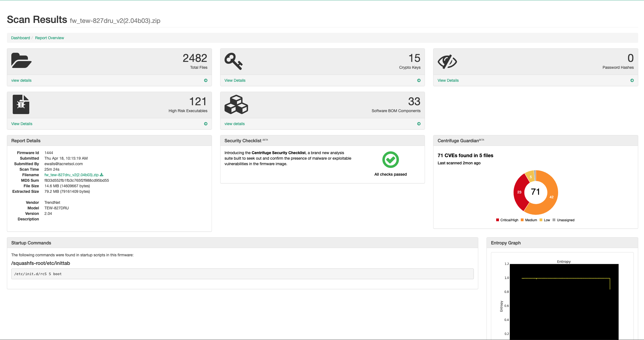Open View Details under High Risk Executables

[x=22, y=124]
